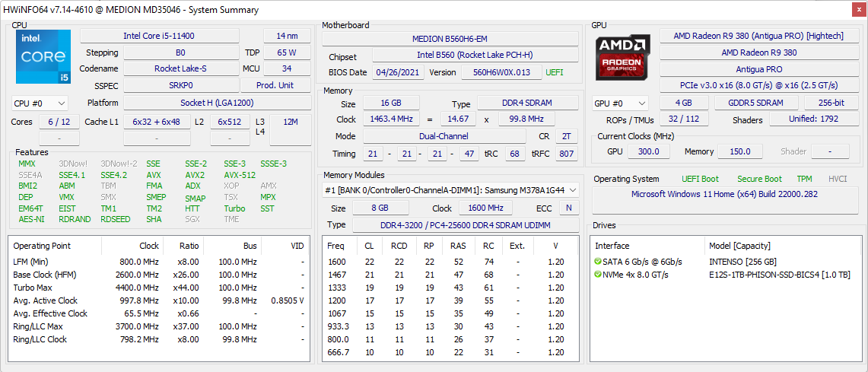Click the GPU clock 300.0 field
868x372 pixels.
point(649,151)
